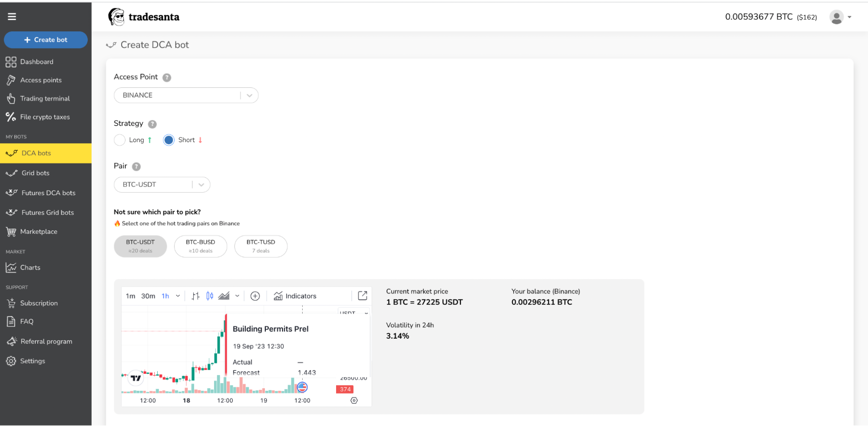The image size is (868, 426).
Task: Click the hamburger menu icon
Action: [x=12, y=17]
